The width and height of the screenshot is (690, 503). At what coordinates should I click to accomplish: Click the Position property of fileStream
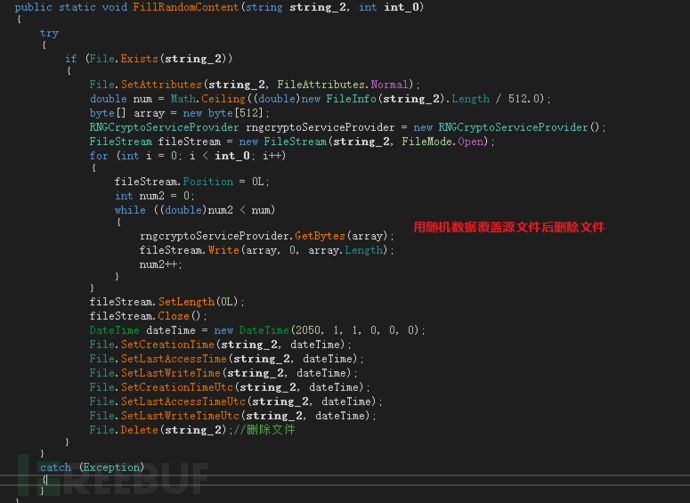tap(208, 181)
